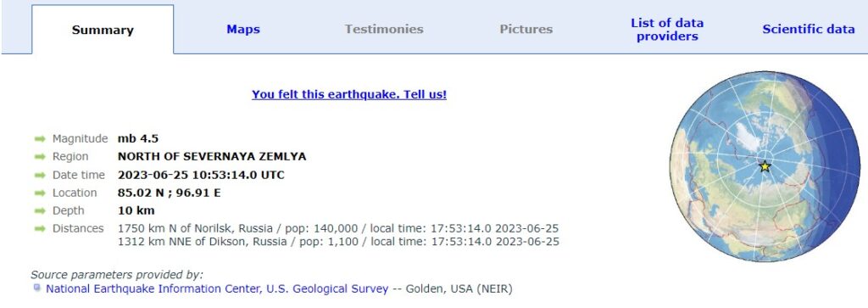
Task: Select the Pictures tab
Action: pos(526,30)
